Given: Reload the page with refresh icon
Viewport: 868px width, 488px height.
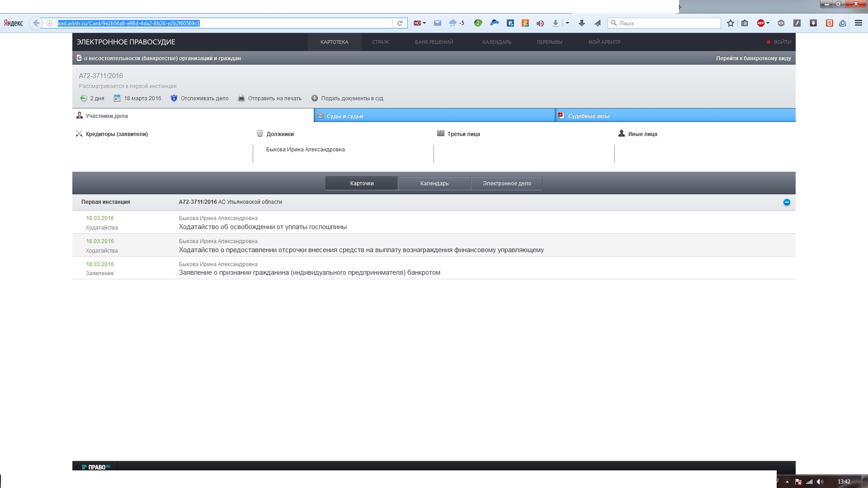Looking at the screenshot, I should (400, 23).
